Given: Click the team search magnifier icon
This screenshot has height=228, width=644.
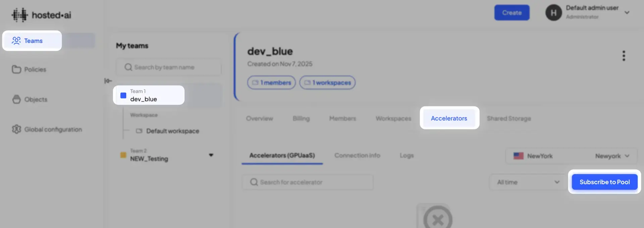Looking at the screenshot, I should click(128, 67).
